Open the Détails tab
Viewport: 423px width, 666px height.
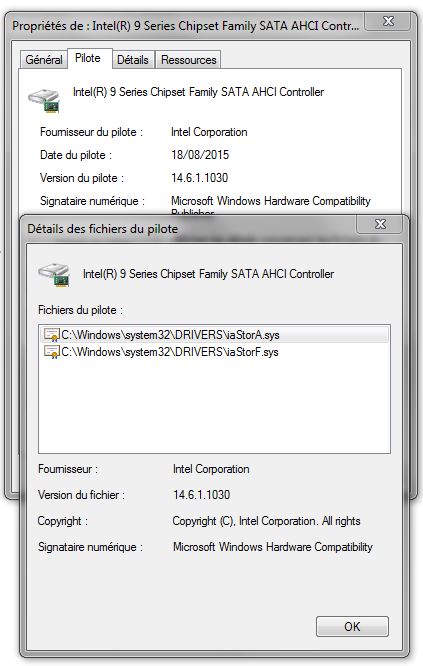tap(133, 59)
